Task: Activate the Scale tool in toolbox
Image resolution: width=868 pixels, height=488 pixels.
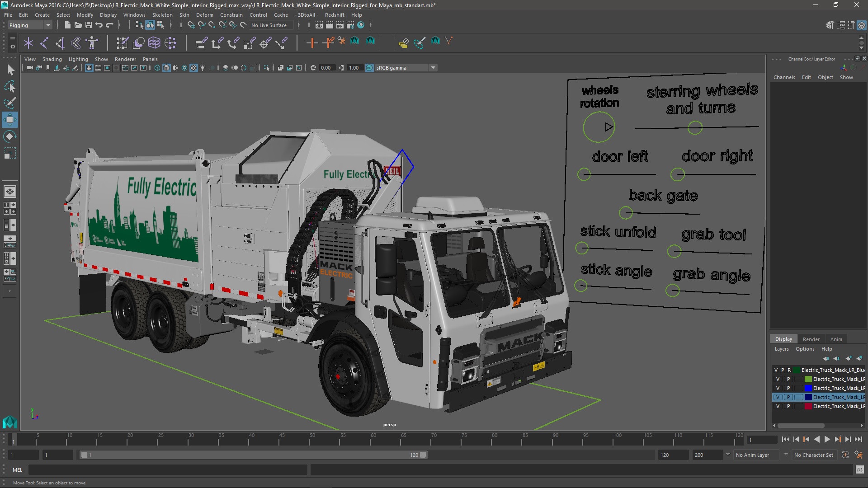Action: pyautogui.click(x=10, y=153)
